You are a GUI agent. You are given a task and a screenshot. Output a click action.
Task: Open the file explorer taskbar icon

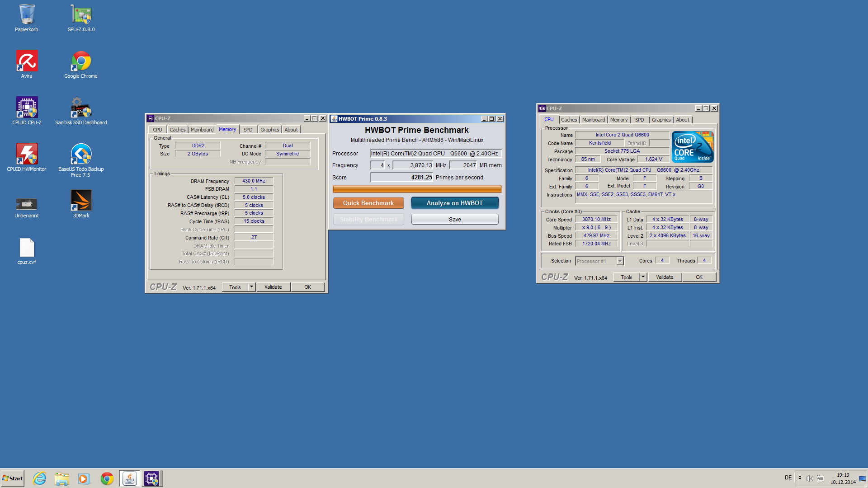pos(62,479)
